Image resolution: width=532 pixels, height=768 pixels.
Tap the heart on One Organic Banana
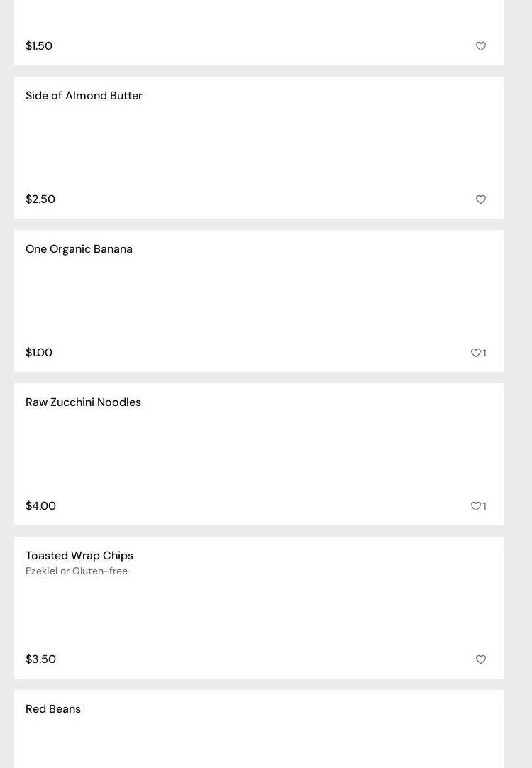[x=476, y=353]
